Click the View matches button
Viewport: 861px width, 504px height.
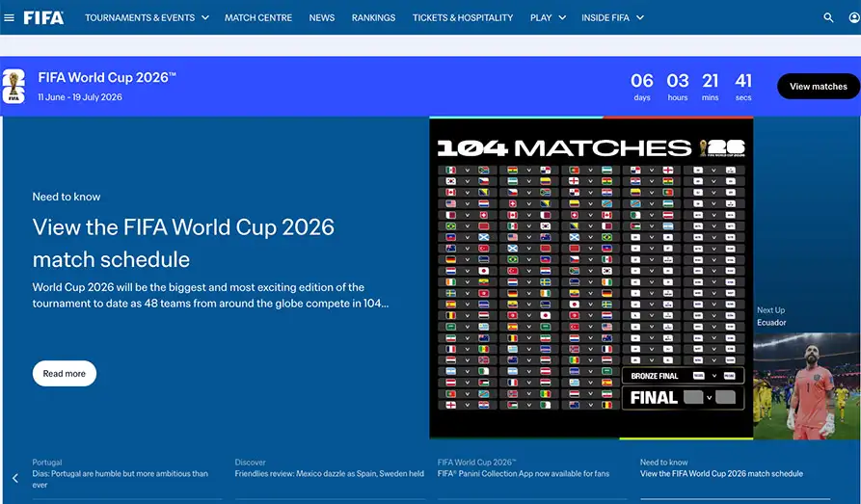819,86
